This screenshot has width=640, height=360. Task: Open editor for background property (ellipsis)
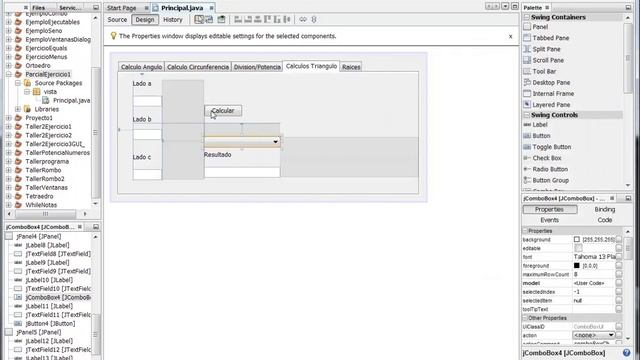click(x=619, y=240)
